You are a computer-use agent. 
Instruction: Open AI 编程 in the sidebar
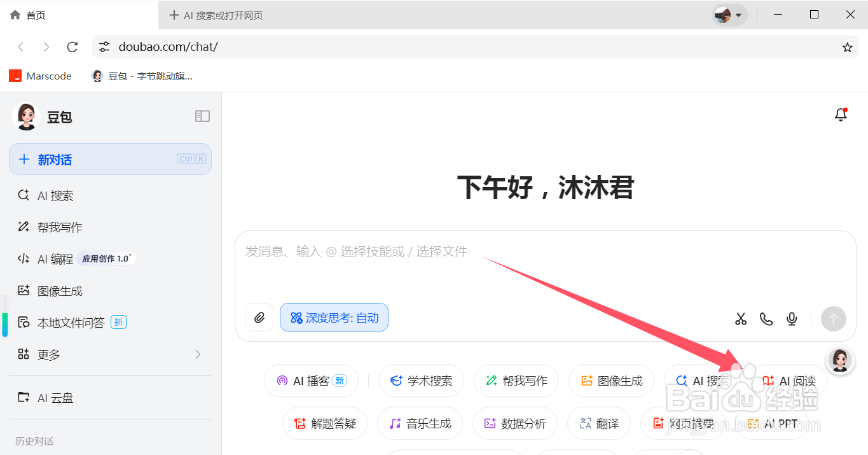(110, 259)
